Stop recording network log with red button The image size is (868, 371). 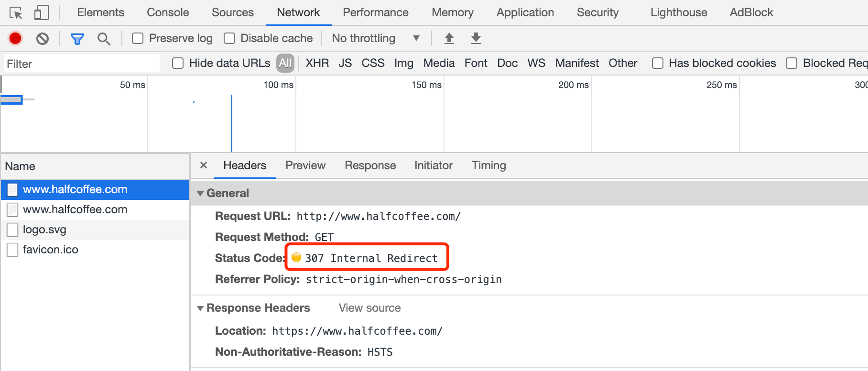[x=15, y=38]
